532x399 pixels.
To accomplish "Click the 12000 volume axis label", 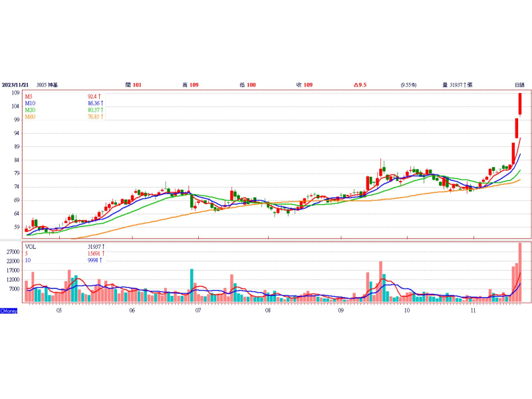I will 13,279.
